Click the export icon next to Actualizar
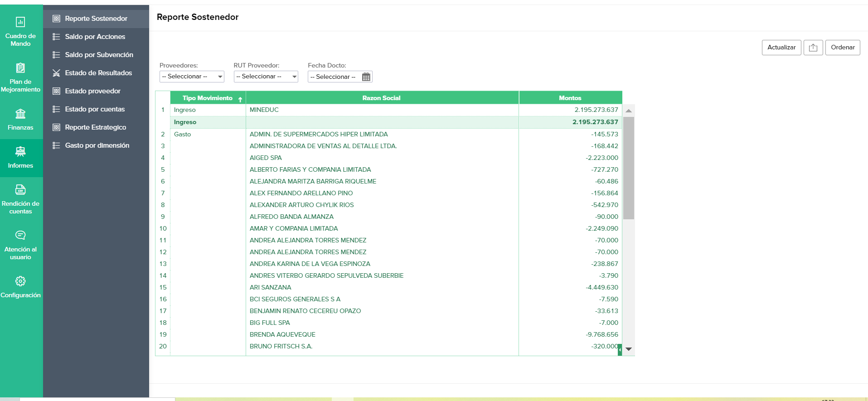 point(813,48)
